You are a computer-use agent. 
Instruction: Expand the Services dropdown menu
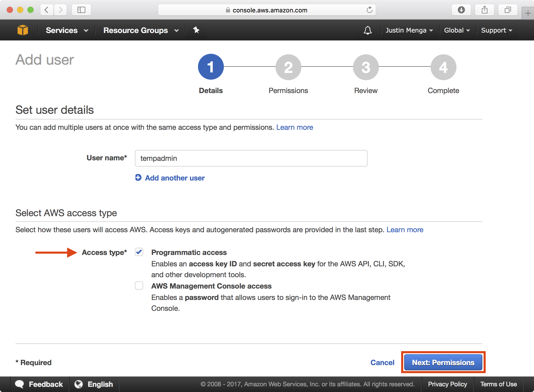(66, 30)
